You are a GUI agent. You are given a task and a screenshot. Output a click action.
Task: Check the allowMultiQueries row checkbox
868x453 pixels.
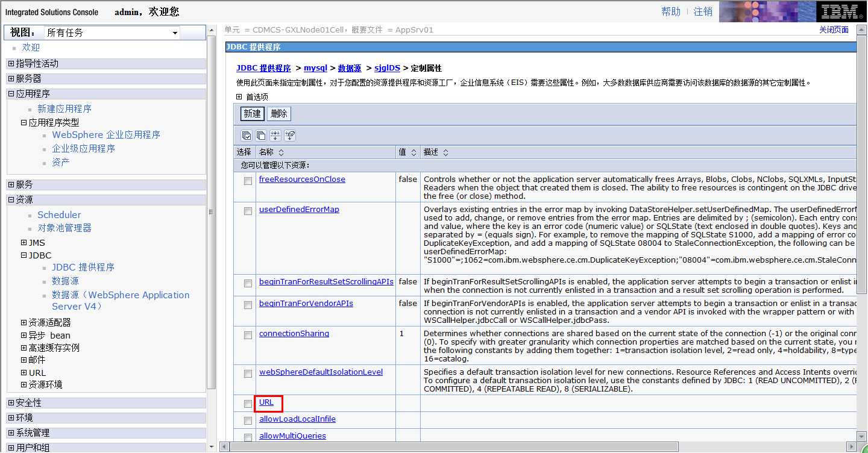248,437
